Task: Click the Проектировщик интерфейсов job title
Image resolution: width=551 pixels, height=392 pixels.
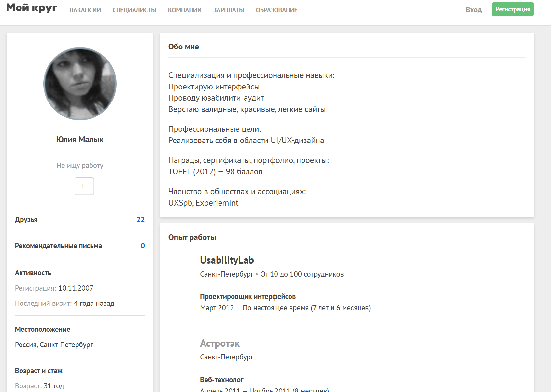Action: pyautogui.click(x=248, y=297)
